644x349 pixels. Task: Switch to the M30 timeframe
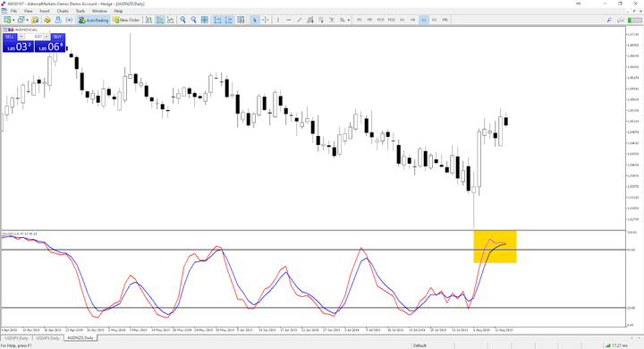[392, 20]
